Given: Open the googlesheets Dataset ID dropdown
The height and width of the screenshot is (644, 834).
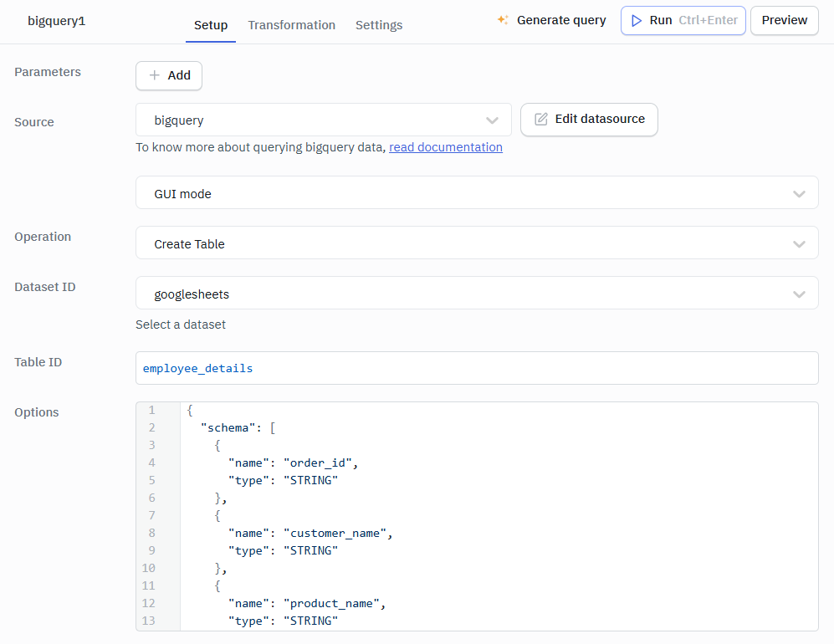Looking at the screenshot, I should coord(477,293).
